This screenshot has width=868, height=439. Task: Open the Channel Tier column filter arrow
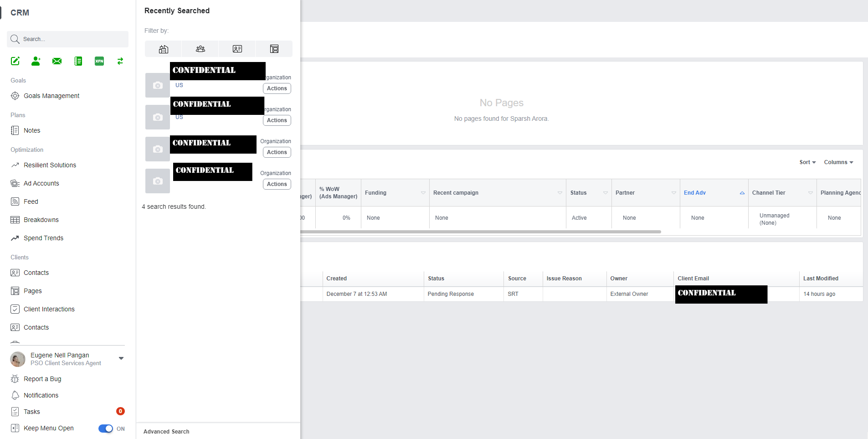tap(811, 193)
